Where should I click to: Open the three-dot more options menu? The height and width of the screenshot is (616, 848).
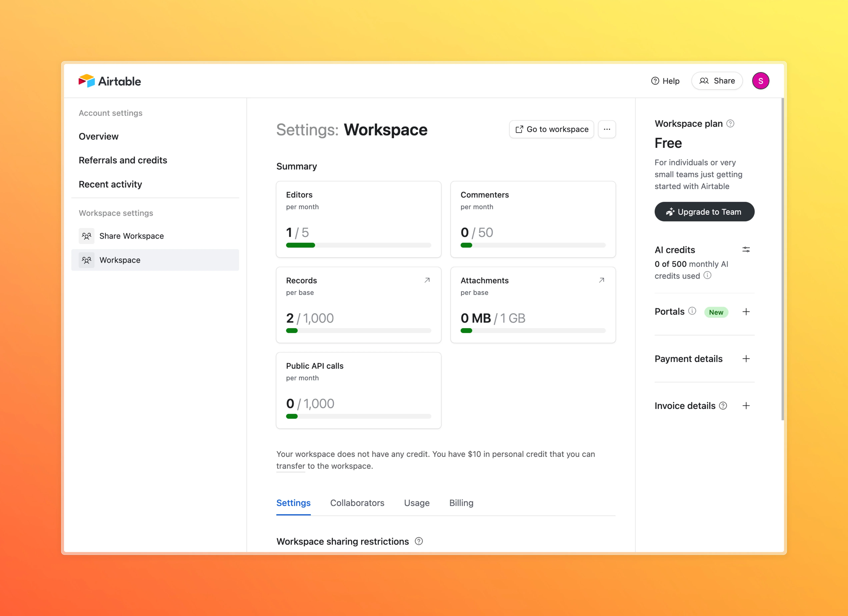click(606, 129)
